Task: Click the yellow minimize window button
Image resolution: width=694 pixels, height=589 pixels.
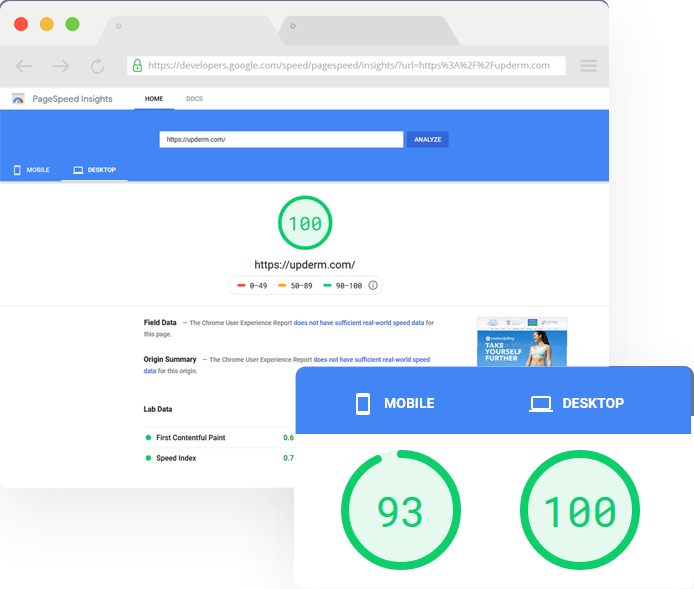Action: [46, 24]
